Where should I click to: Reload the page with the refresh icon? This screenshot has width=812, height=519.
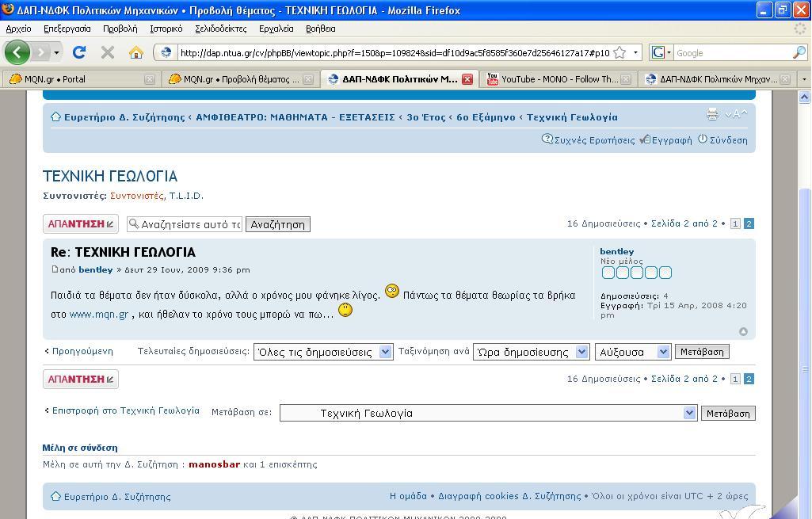(x=78, y=52)
